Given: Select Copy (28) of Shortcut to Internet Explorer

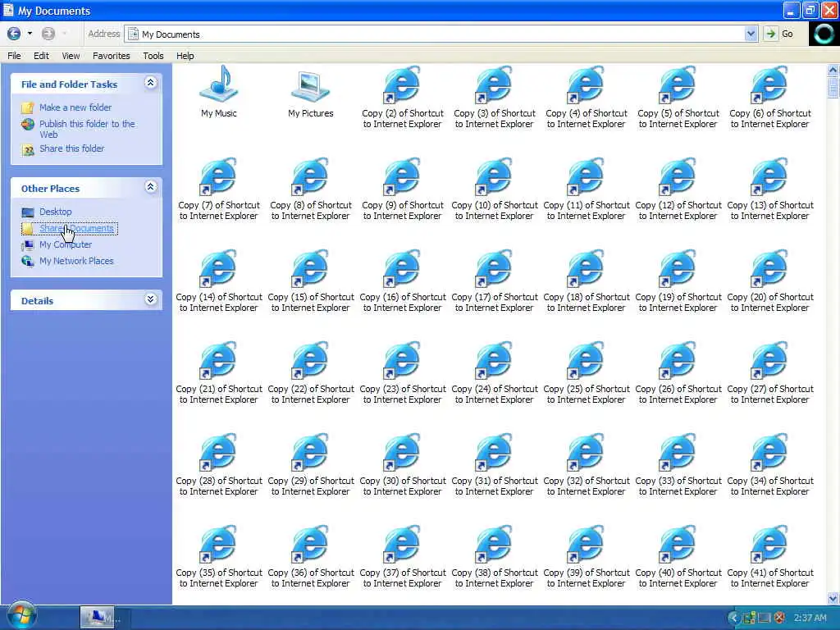Looking at the screenshot, I should (218, 464).
